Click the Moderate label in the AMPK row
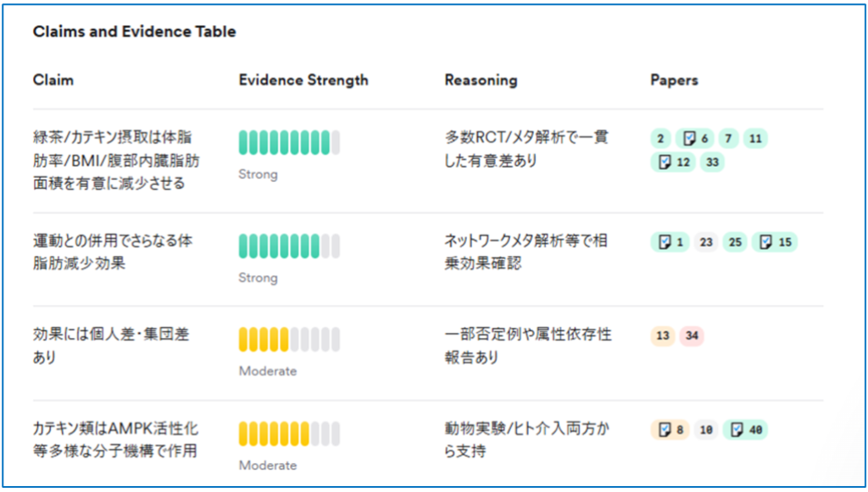The height and width of the screenshot is (492, 868). 268,466
